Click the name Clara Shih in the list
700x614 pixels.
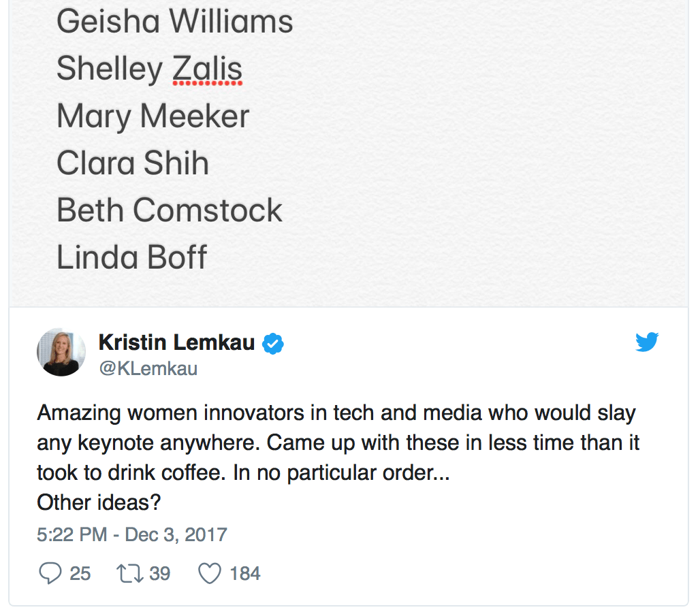tap(132, 163)
